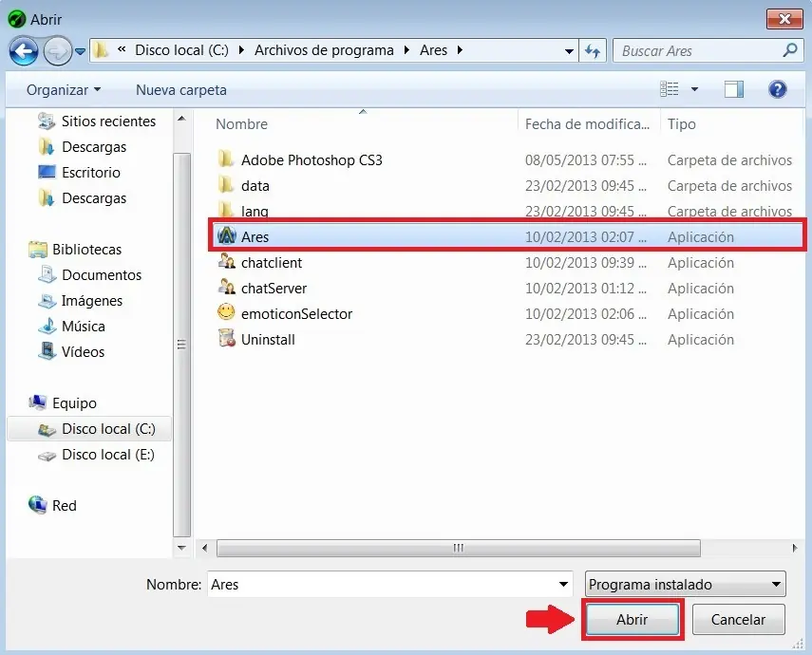Sort by the Fecha de modificación column header
The image size is (812, 655).
pos(587,124)
